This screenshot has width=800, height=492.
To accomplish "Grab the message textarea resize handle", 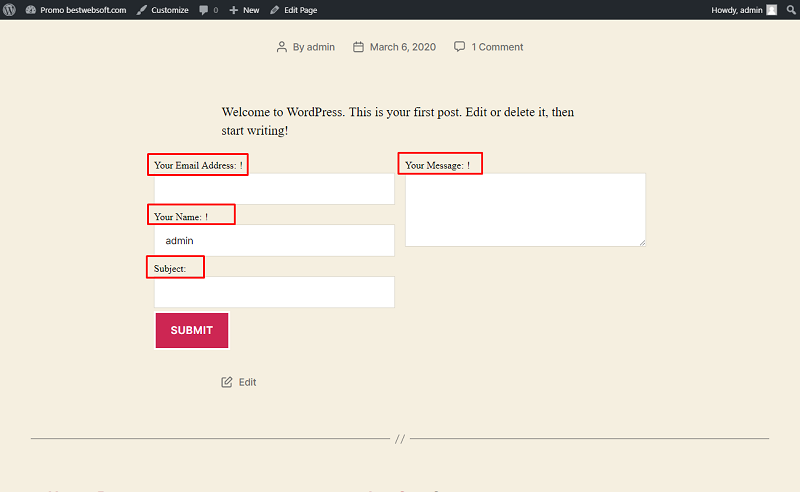I will (642, 243).
